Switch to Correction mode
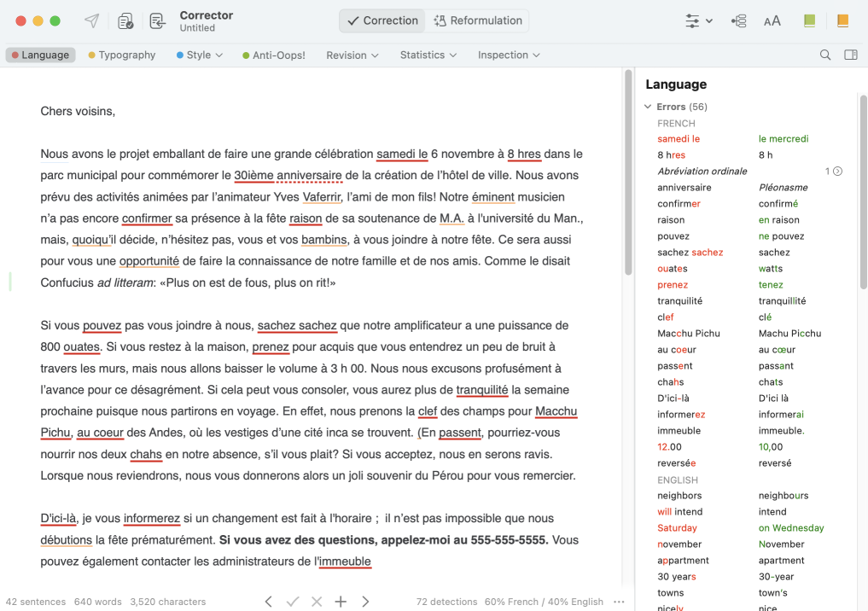This screenshot has width=868, height=611. [x=382, y=20]
